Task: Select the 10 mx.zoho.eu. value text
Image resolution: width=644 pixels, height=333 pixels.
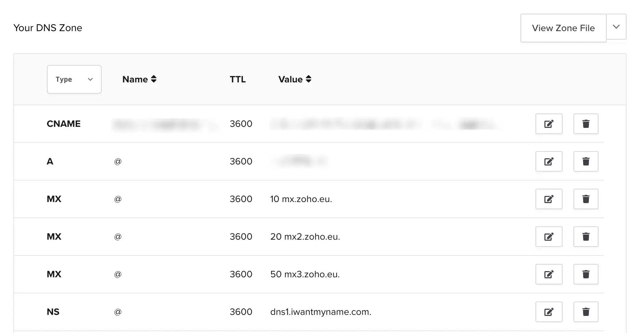Action: click(301, 199)
